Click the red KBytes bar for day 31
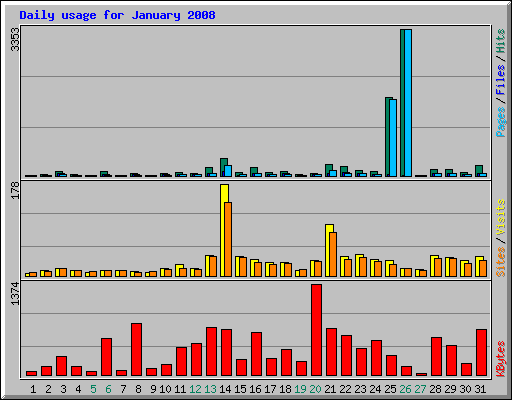 [x=481, y=352]
